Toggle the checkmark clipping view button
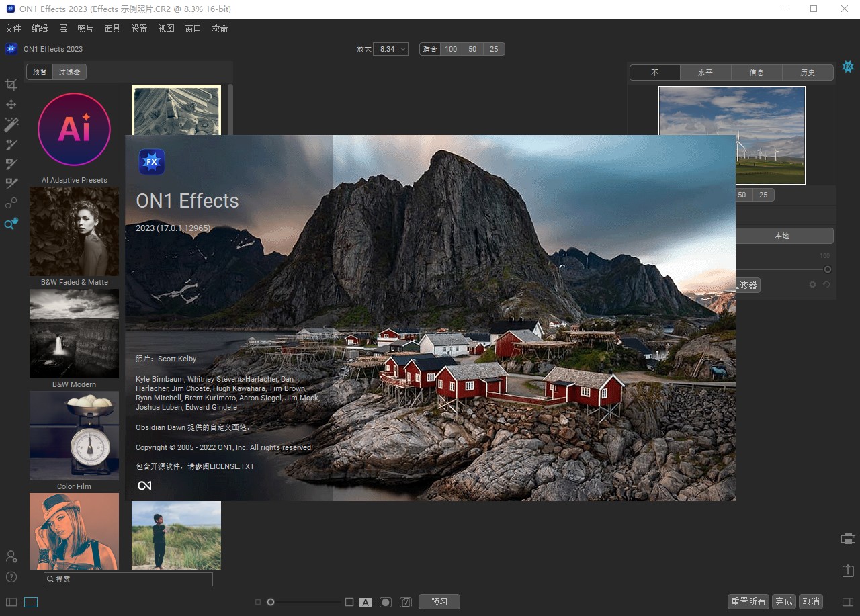The height and width of the screenshot is (616, 860). point(406,602)
